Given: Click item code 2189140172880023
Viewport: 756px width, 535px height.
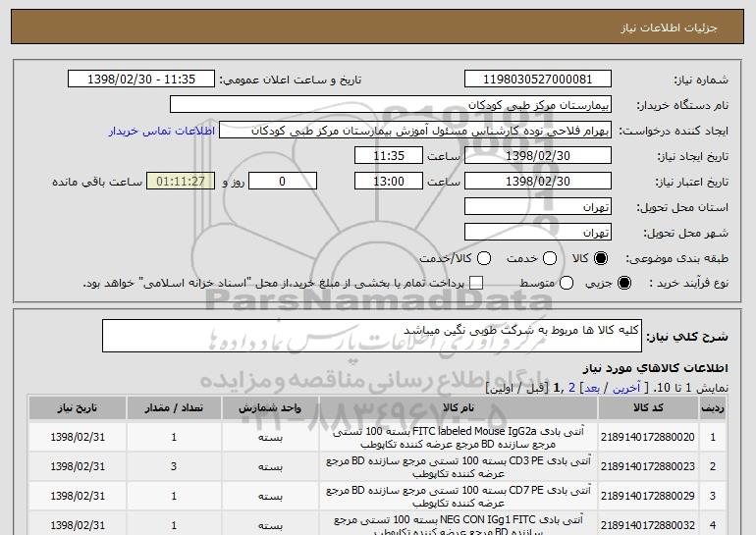Looking at the screenshot, I should click(x=648, y=466).
